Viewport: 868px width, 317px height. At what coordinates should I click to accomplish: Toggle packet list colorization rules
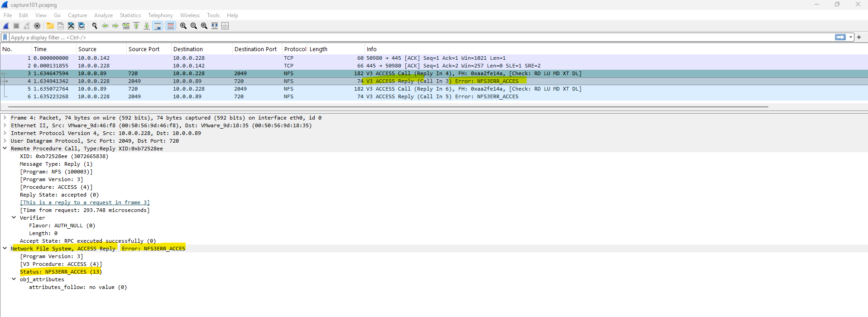click(170, 26)
